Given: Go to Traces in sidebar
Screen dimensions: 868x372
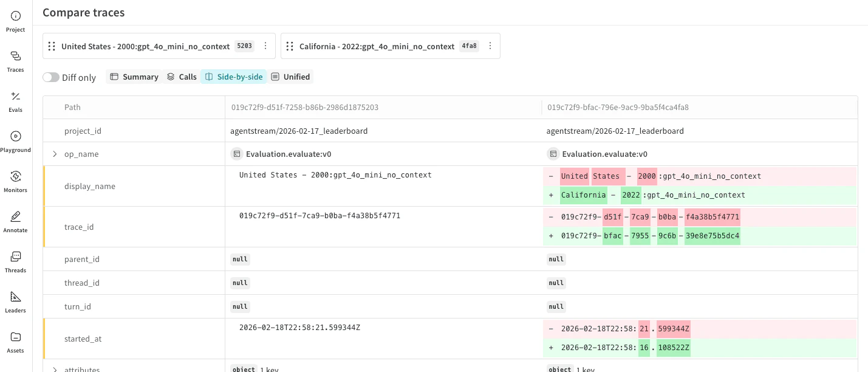Looking at the screenshot, I should 16,61.
